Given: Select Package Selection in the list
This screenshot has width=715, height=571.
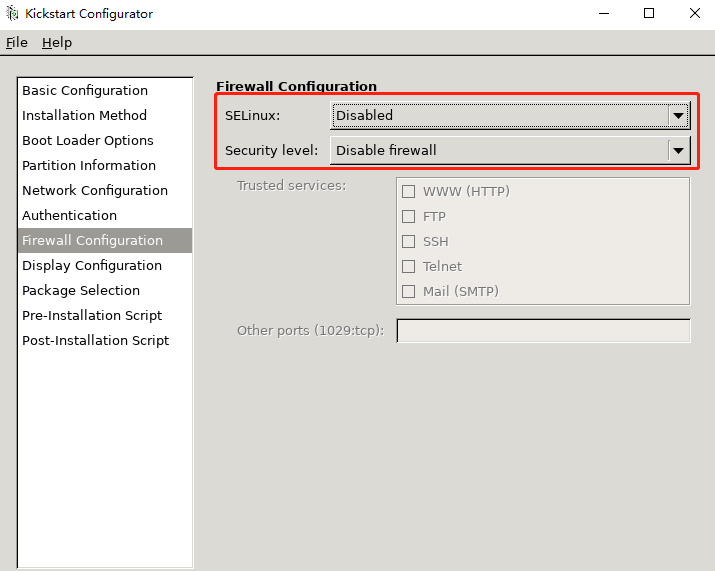Looking at the screenshot, I should (105, 291).
